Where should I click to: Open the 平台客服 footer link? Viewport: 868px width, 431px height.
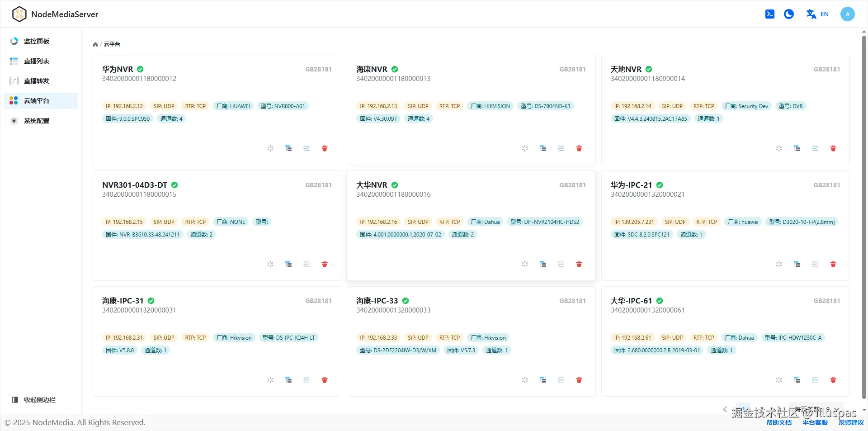(x=815, y=422)
